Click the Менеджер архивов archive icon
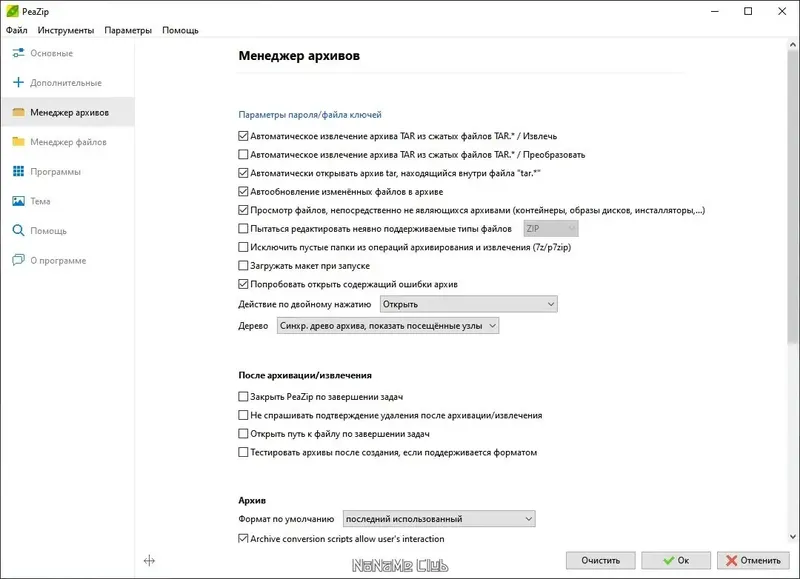The image size is (800, 579). coord(18,112)
